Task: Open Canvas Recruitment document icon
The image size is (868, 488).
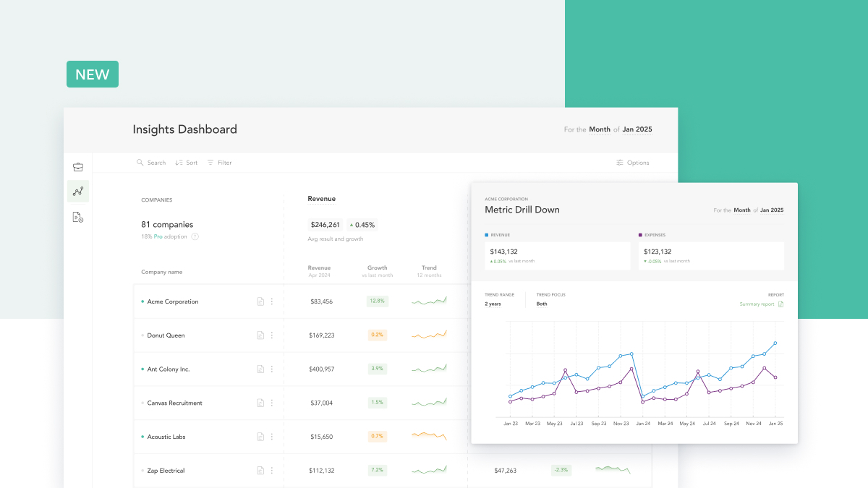Action: 260,403
